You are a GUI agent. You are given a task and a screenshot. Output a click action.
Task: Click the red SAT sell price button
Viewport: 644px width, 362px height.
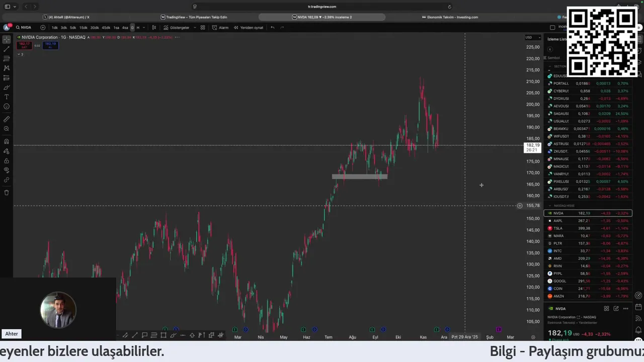click(24, 45)
